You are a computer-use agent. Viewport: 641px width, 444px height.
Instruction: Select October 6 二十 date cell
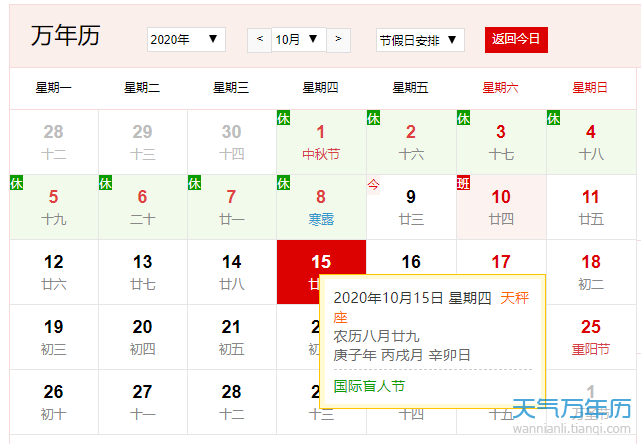(143, 207)
